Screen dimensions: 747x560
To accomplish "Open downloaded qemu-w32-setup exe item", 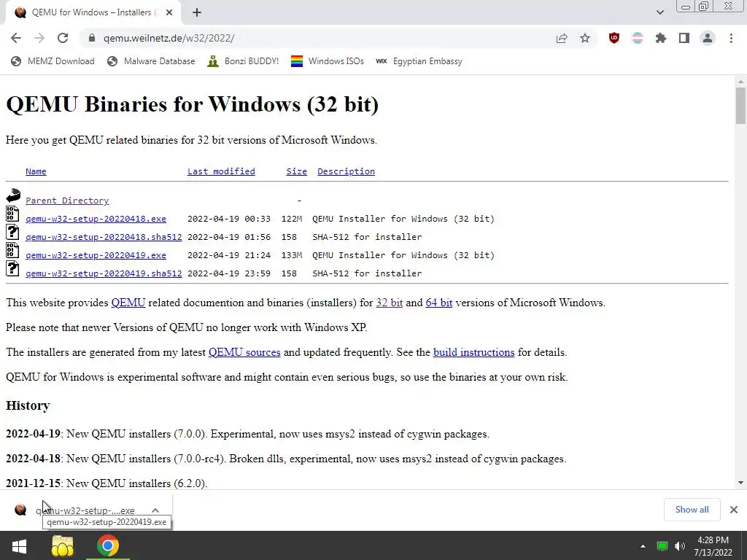I will point(76,510).
